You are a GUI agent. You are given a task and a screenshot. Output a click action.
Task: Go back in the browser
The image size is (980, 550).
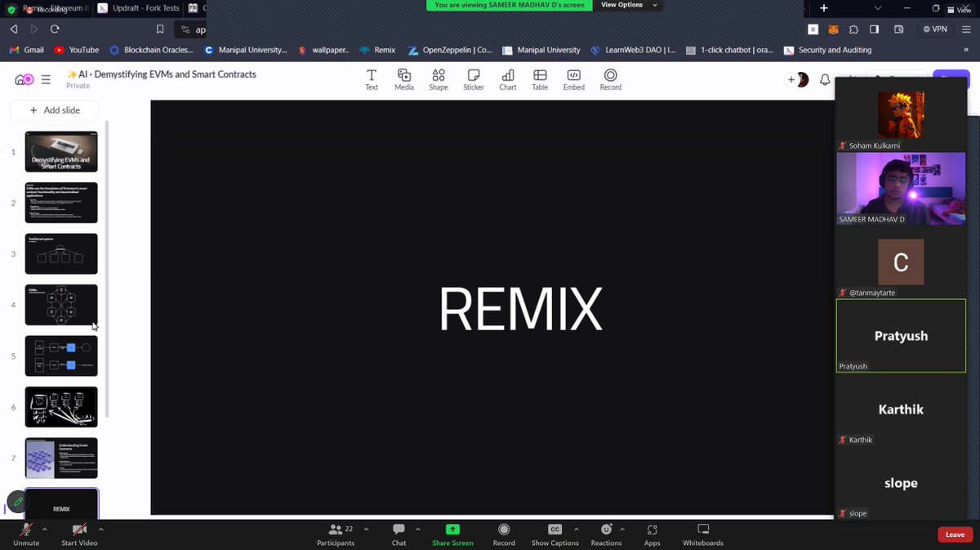pyautogui.click(x=14, y=29)
